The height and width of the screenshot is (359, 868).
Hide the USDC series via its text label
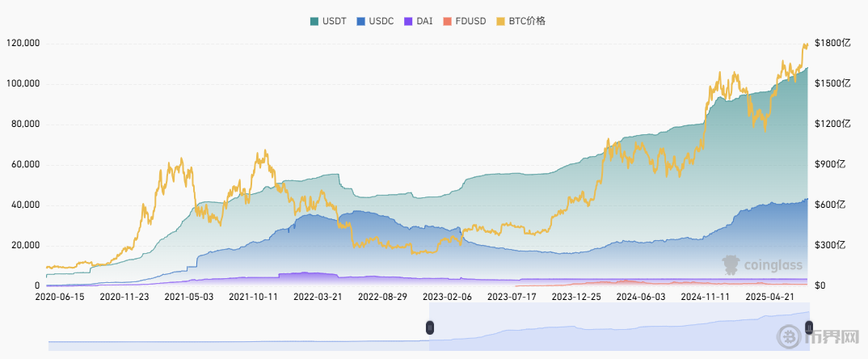pyautogui.click(x=381, y=21)
